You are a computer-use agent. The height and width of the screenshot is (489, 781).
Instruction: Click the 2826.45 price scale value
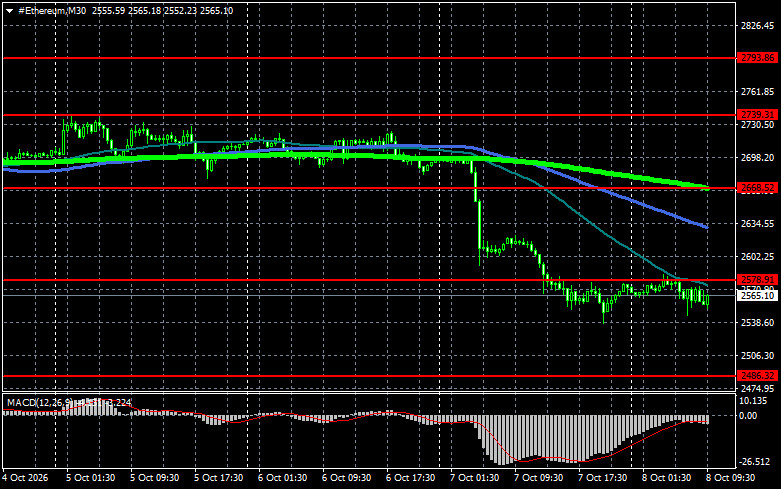pos(758,25)
